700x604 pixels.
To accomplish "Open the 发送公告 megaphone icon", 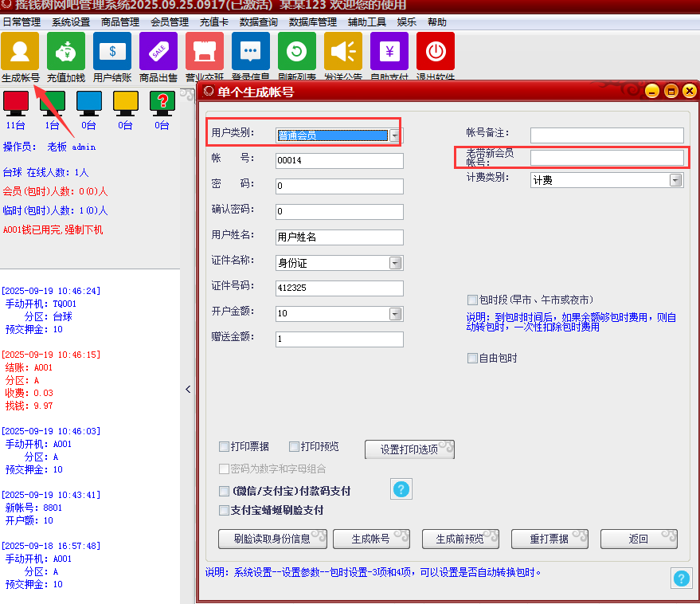I will pyautogui.click(x=343, y=51).
